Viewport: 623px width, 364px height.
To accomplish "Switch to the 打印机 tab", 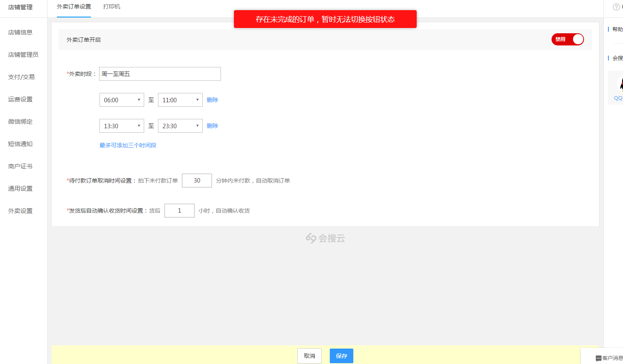I will pyautogui.click(x=112, y=7).
